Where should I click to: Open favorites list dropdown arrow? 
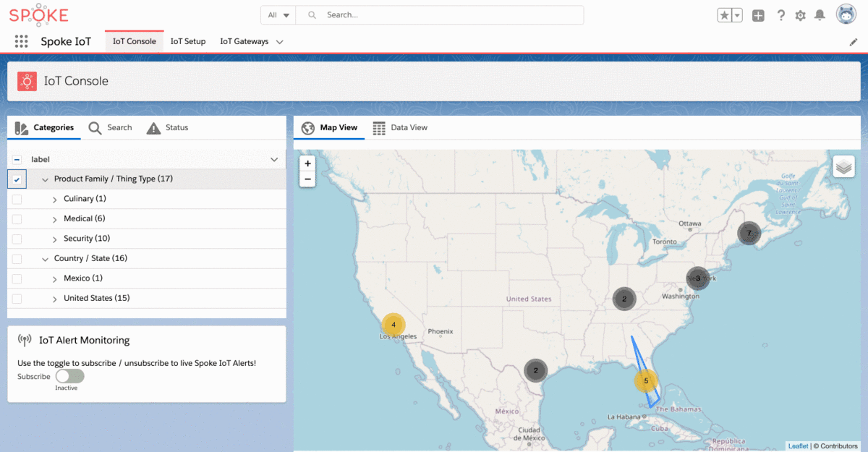[x=737, y=15]
